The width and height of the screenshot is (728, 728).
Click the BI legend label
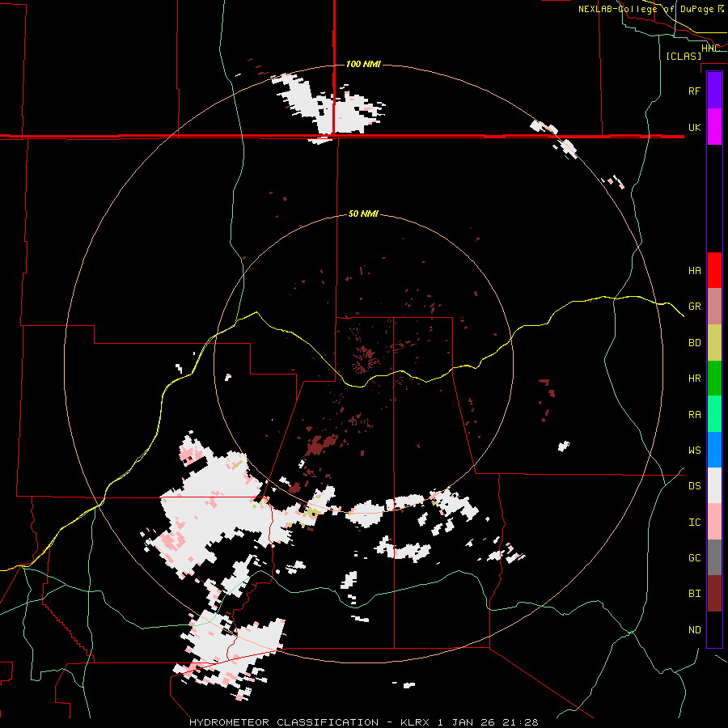pyautogui.click(x=694, y=594)
